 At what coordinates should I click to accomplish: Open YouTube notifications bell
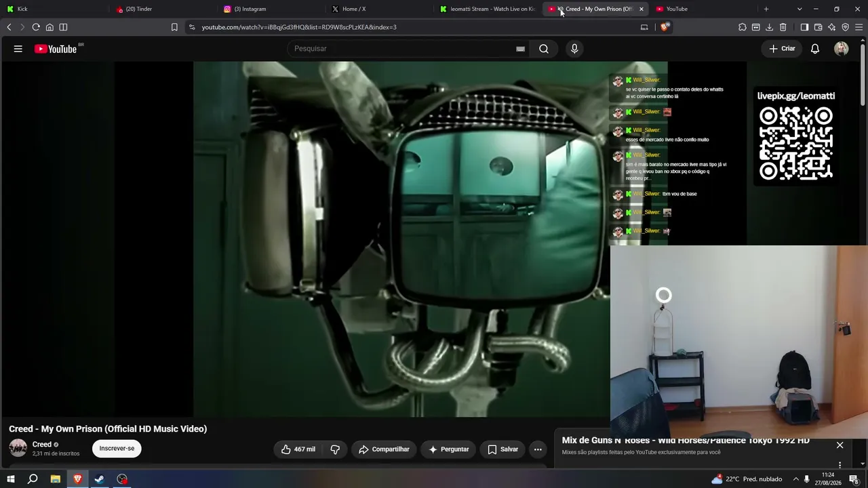815,49
